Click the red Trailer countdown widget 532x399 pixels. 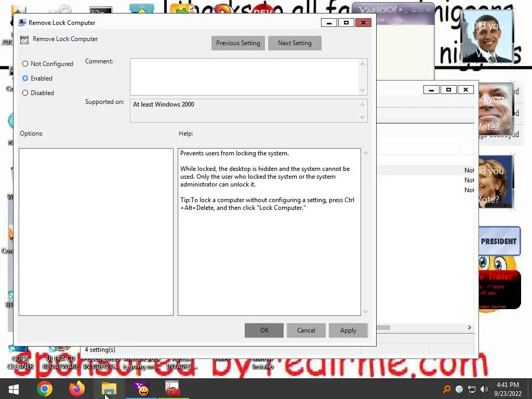point(499,289)
